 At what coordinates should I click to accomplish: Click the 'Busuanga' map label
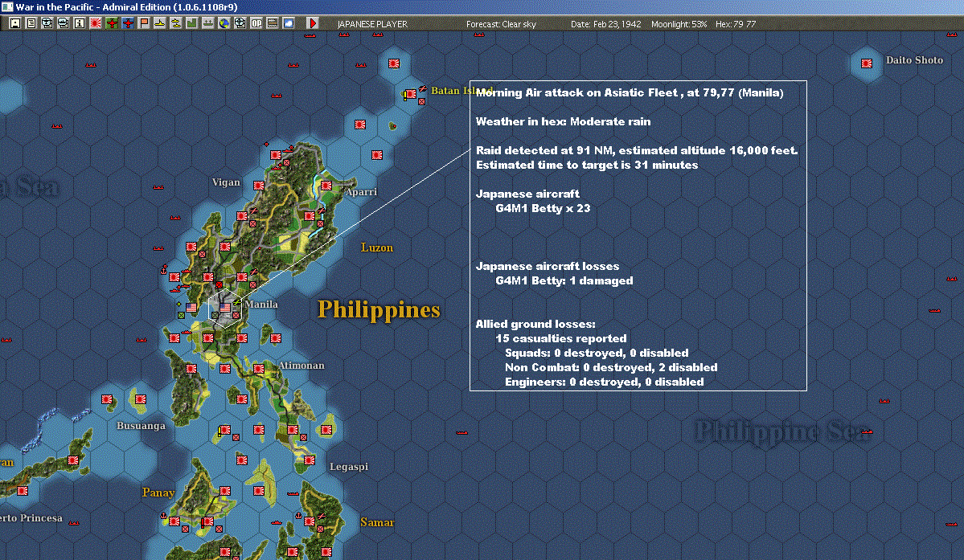[141, 426]
